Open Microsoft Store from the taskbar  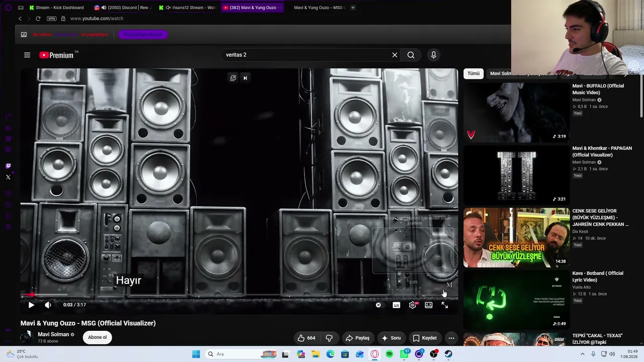[x=345, y=354]
